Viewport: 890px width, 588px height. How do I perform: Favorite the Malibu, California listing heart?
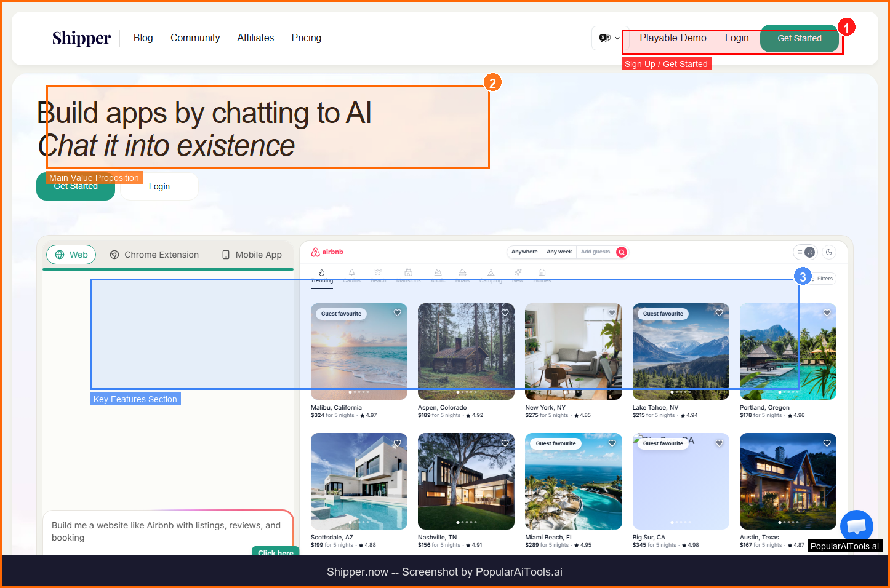(x=398, y=313)
